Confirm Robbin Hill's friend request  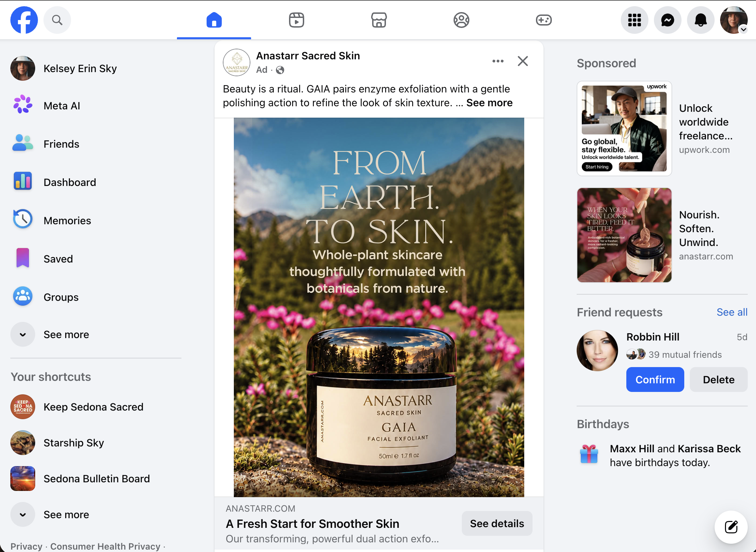(x=655, y=379)
